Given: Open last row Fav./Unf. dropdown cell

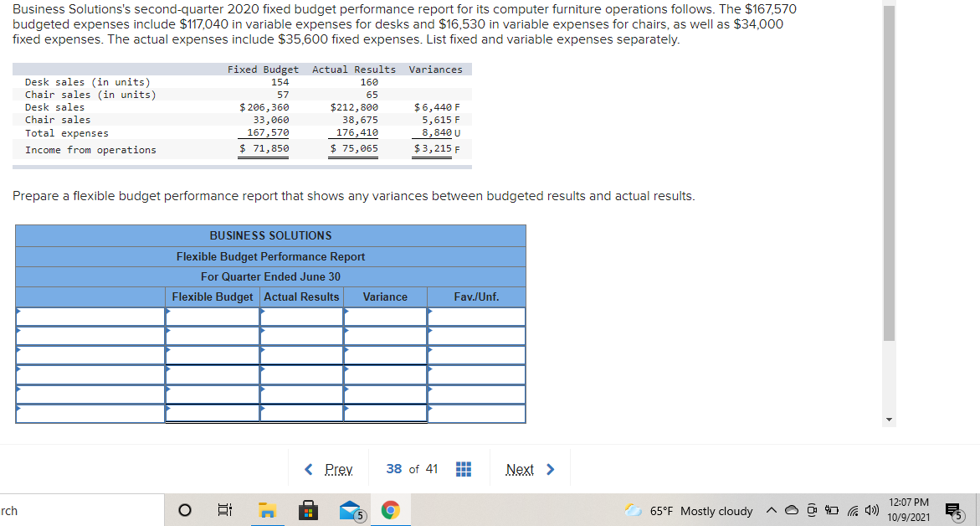Looking at the screenshot, I should pos(477,414).
